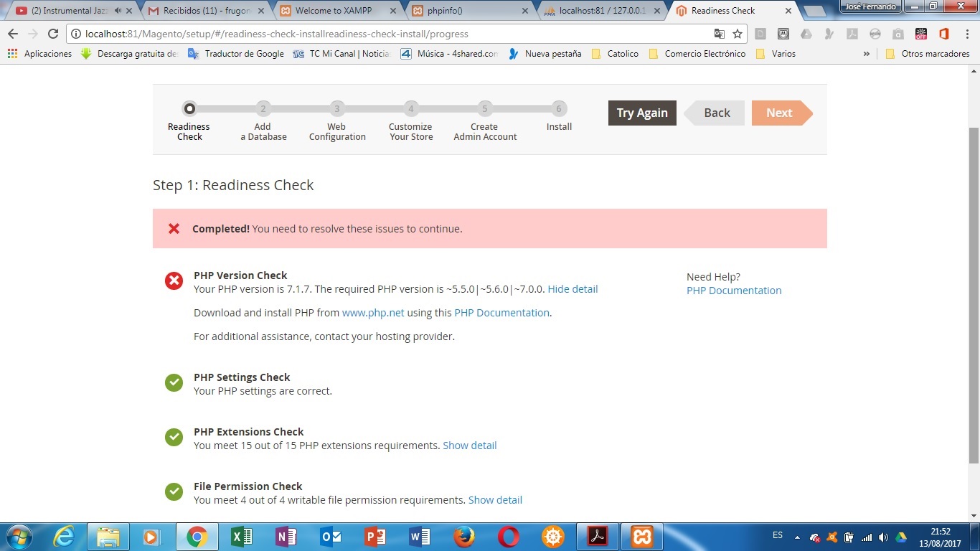980x551 pixels.
Task: Click the Chrome reload page icon
Action: 53,34
